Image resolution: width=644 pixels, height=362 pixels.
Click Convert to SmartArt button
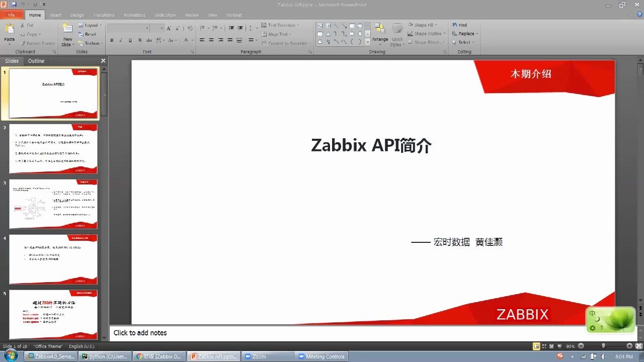pos(286,43)
